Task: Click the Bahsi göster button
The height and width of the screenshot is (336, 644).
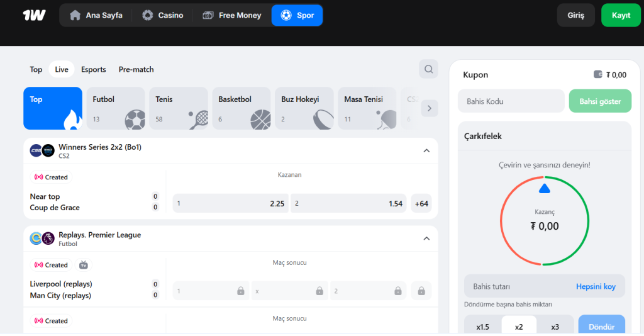Action: pyautogui.click(x=600, y=101)
